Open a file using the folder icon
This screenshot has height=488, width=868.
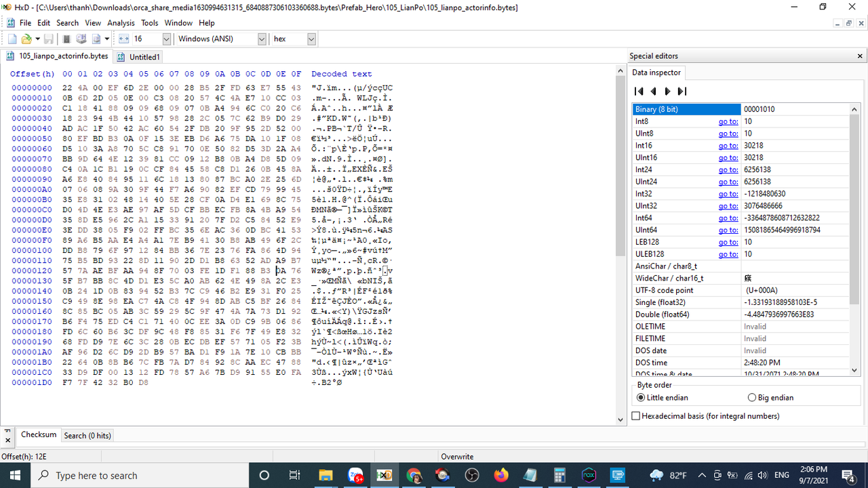pos(26,39)
